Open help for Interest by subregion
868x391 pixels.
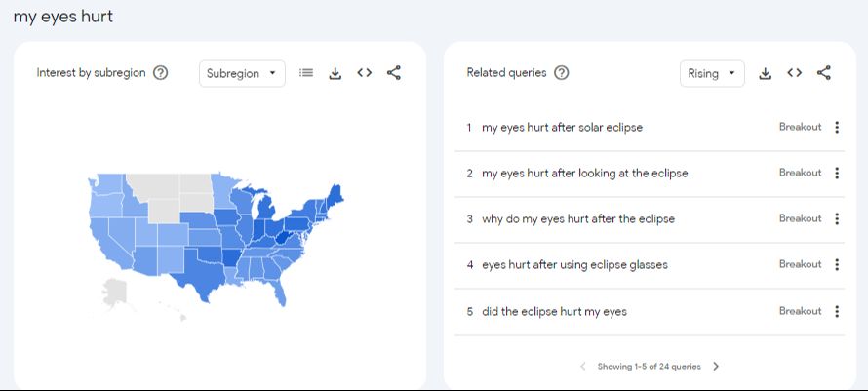pyautogui.click(x=161, y=73)
